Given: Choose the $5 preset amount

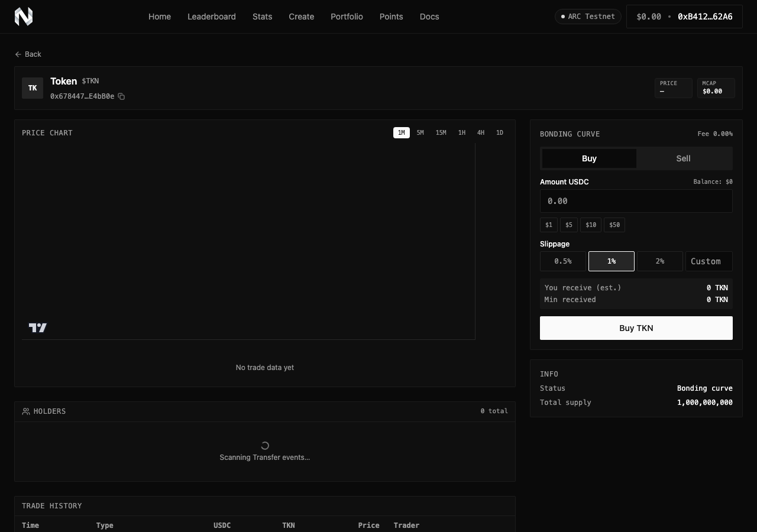Looking at the screenshot, I should coord(569,225).
